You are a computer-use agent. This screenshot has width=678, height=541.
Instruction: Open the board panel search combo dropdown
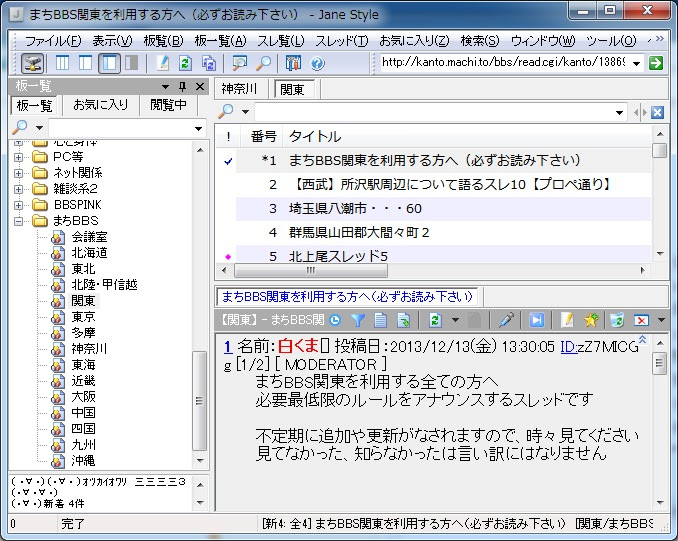[x=198, y=128]
